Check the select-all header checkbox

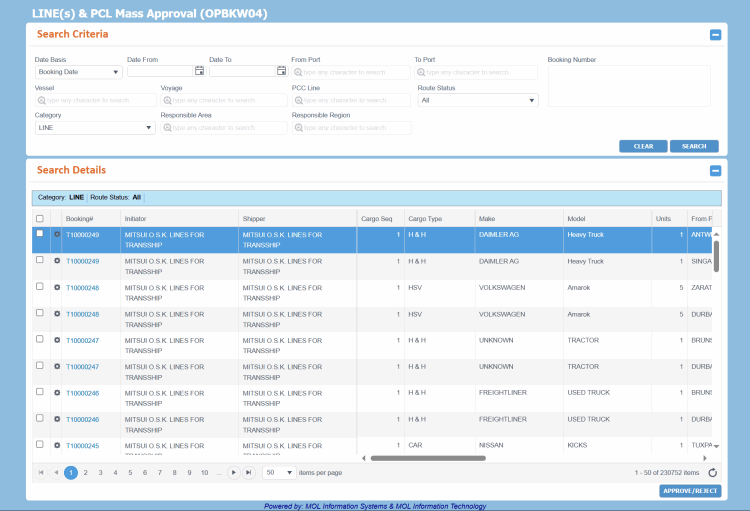tap(40, 218)
